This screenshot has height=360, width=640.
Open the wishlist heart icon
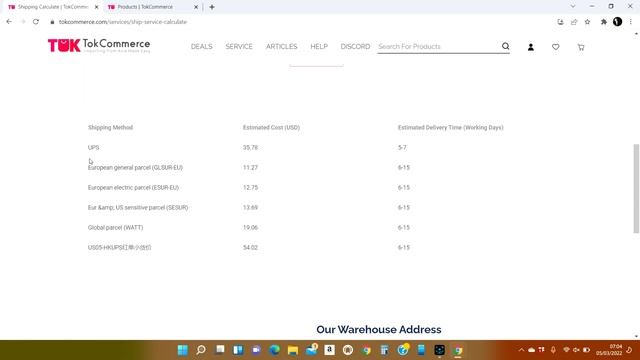click(x=556, y=47)
